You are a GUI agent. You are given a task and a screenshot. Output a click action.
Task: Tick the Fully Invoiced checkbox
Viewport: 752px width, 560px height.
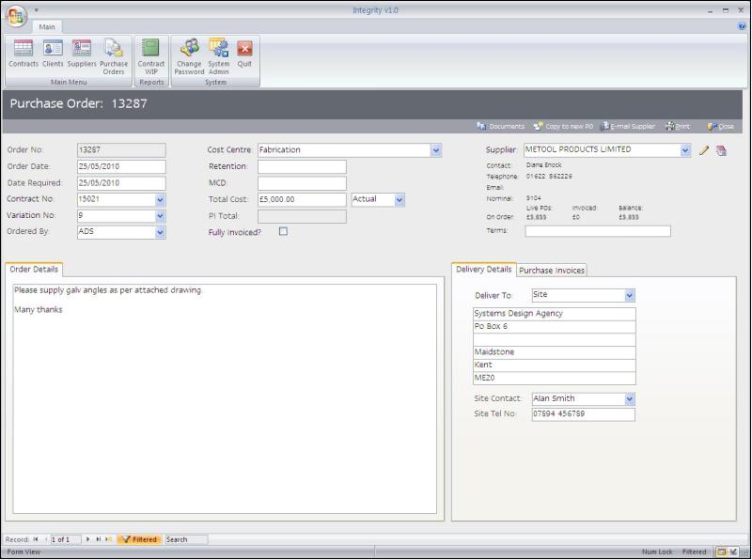tap(283, 232)
